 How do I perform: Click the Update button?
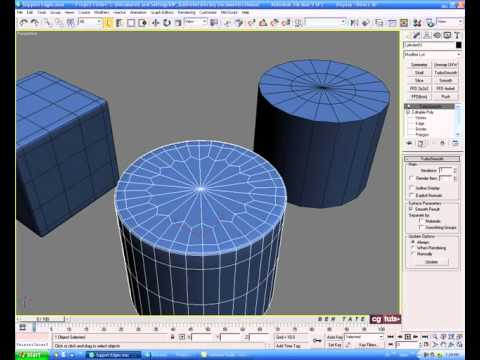432,262
